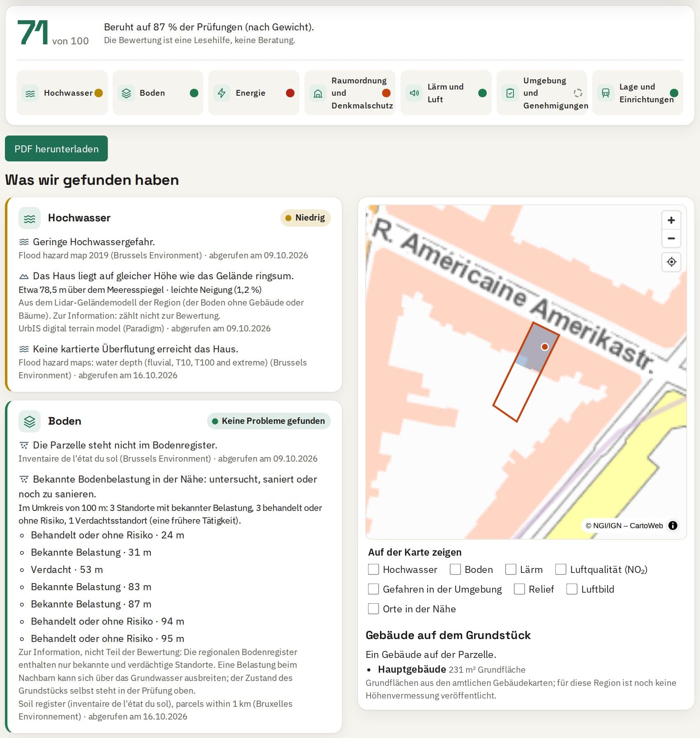Click the Energie lightning bolt icon

click(x=222, y=93)
